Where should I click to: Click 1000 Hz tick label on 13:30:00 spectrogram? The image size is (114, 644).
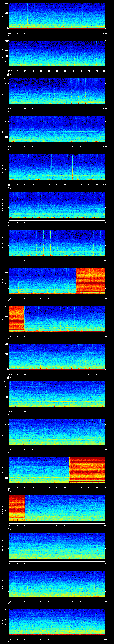pos(6,609)
